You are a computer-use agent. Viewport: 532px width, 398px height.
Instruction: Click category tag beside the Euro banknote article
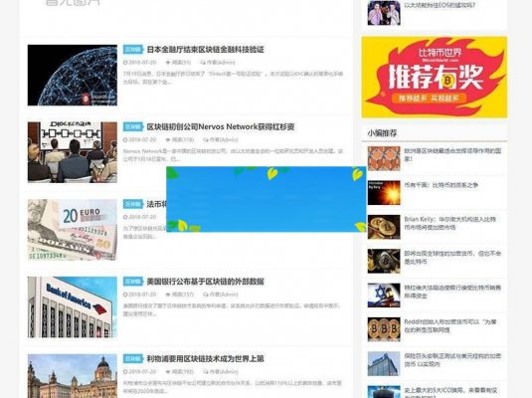pyautogui.click(x=133, y=204)
